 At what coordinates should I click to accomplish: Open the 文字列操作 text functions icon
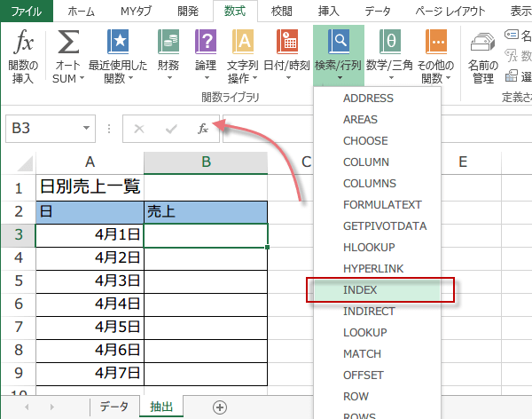pyautogui.click(x=242, y=42)
